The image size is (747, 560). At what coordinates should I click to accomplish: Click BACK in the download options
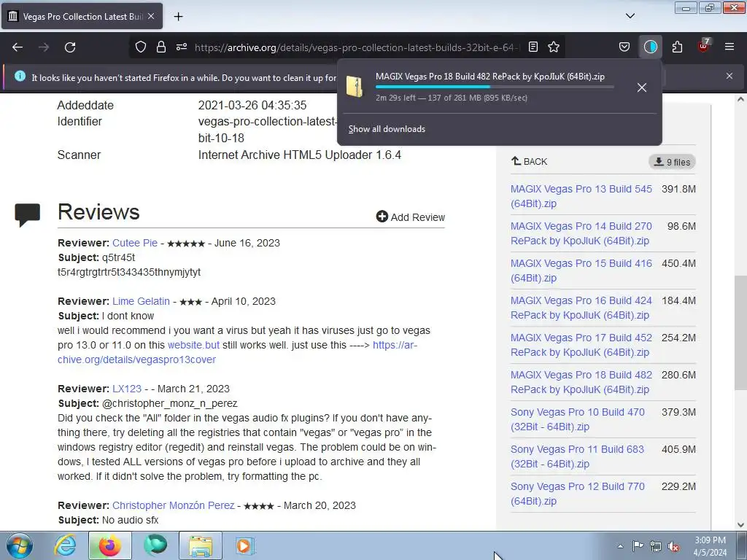point(530,161)
